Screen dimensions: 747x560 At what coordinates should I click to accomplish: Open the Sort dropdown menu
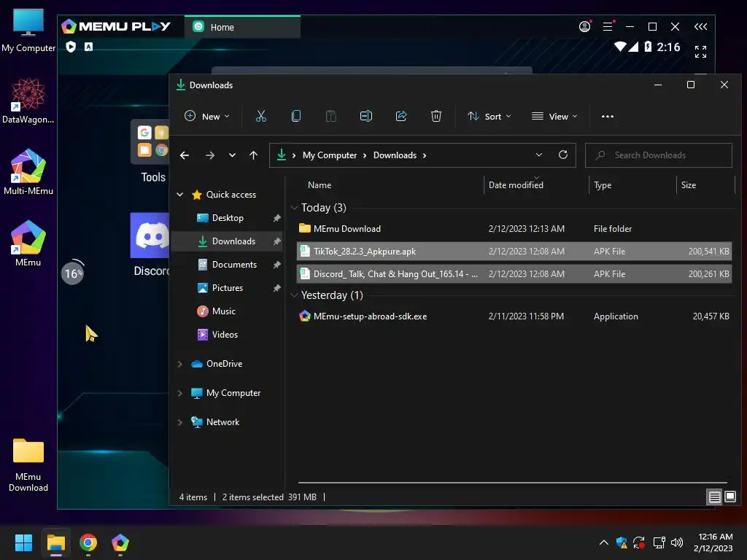tap(489, 116)
